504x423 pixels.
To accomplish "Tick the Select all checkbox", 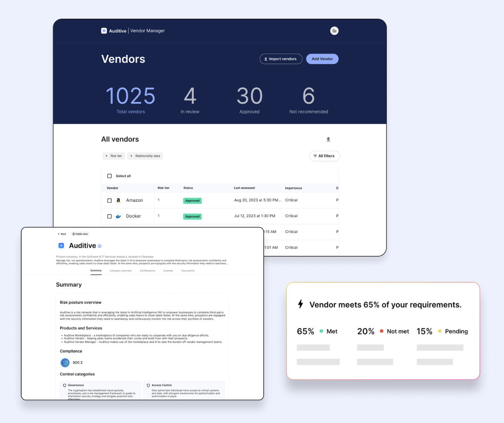I will pos(110,176).
